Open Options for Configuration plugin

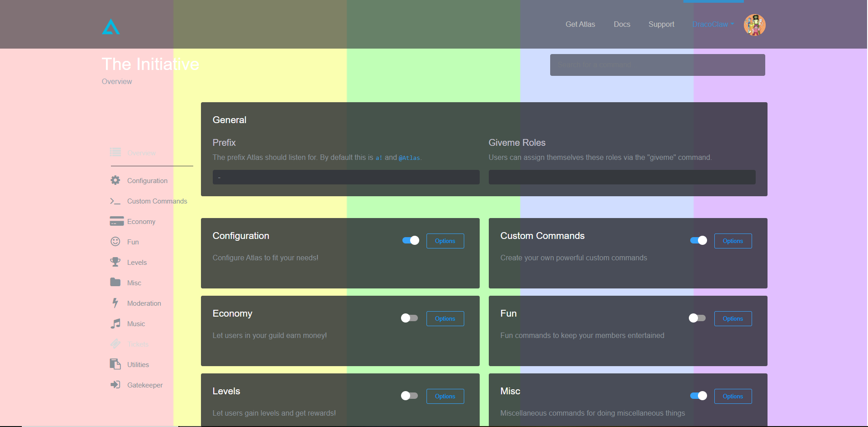click(x=445, y=241)
